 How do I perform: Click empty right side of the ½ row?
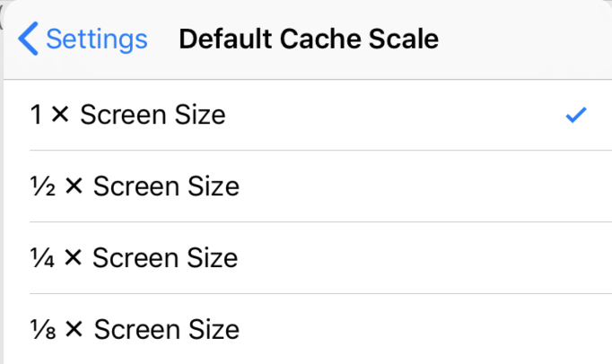[449, 186]
